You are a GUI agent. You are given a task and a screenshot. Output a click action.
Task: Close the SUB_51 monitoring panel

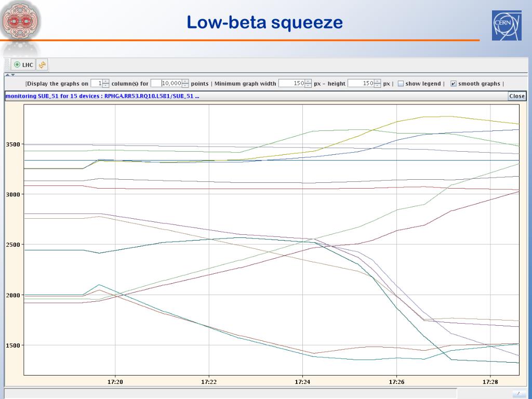click(516, 96)
